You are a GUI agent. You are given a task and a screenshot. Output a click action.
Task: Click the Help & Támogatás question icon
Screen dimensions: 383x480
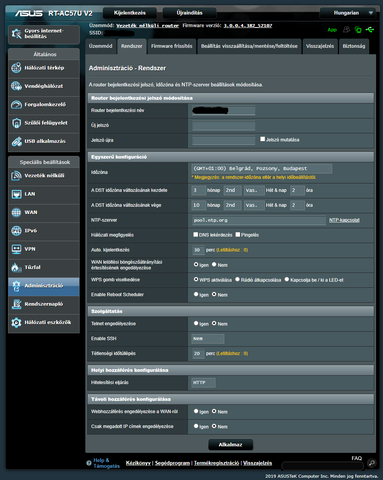[x=89, y=463]
